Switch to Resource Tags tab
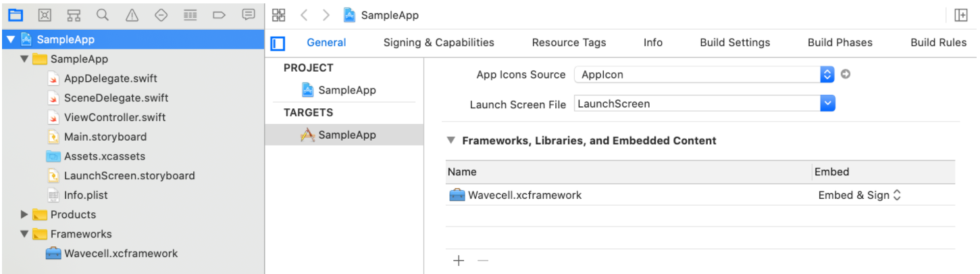This screenshot has width=980, height=274. click(x=569, y=43)
